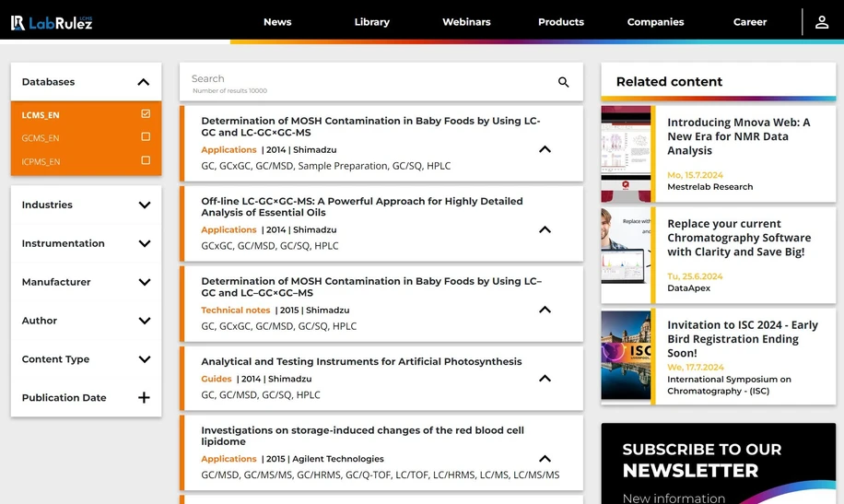Image resolution: width=844 pixels, height=504 pixels.
Task: Select the DataApex company name
Action: [x=688, y=288]
